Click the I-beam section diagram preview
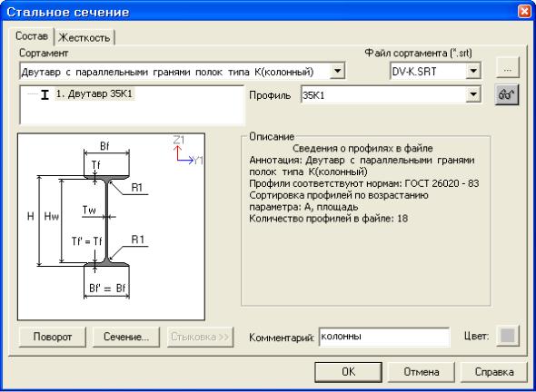Viewport: 536px width, 392px height. point(111,226)
